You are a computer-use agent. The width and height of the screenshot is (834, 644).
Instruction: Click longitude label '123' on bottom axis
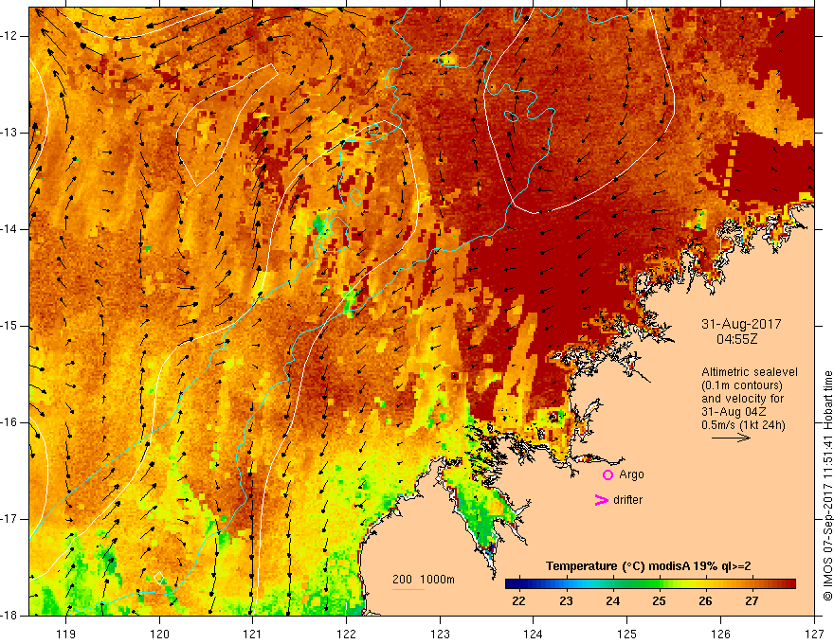click(440, 634)
